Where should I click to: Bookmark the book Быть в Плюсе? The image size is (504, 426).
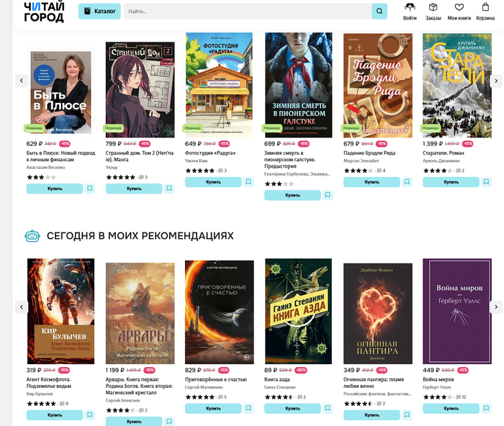[x=90, y=189]
